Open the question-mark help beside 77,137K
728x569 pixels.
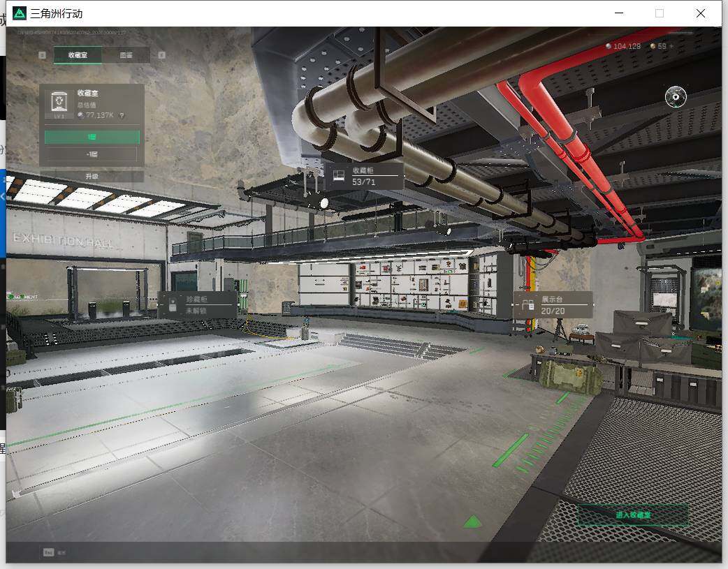[x=122, y=115]
